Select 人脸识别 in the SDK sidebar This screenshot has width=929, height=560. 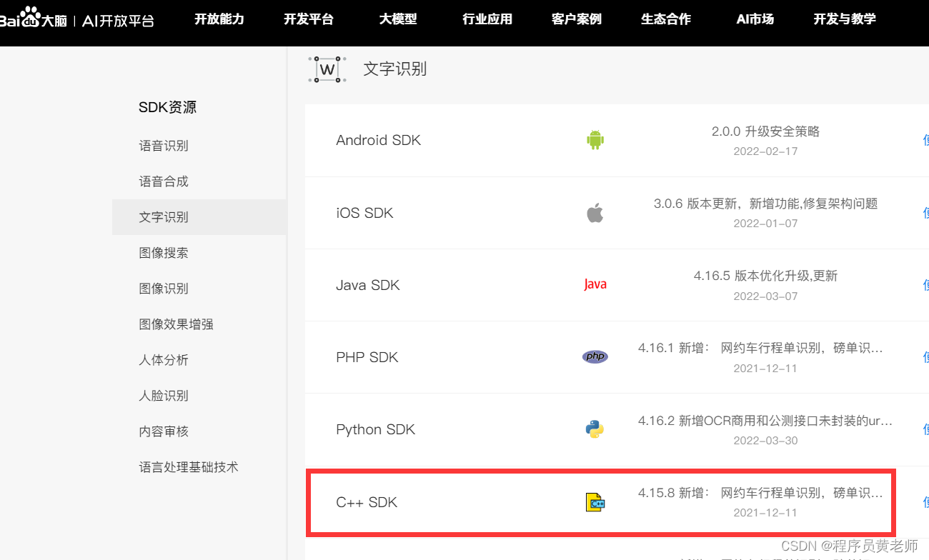[164, 396]
